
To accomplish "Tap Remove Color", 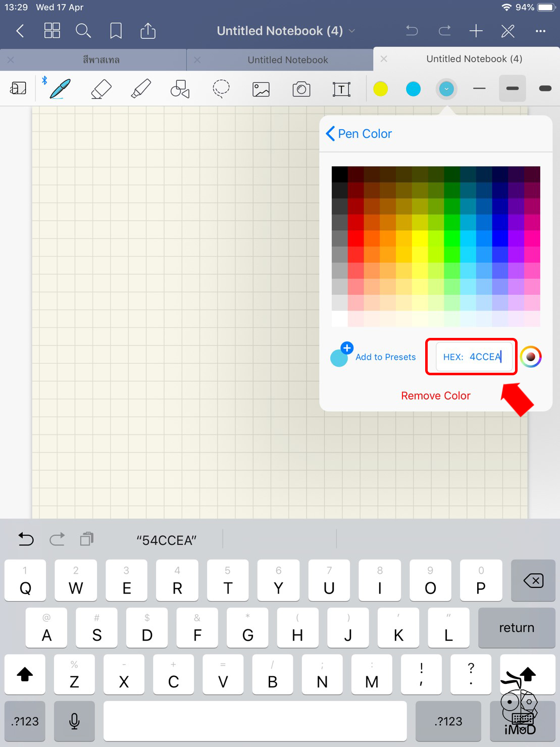I will (435, 396).
